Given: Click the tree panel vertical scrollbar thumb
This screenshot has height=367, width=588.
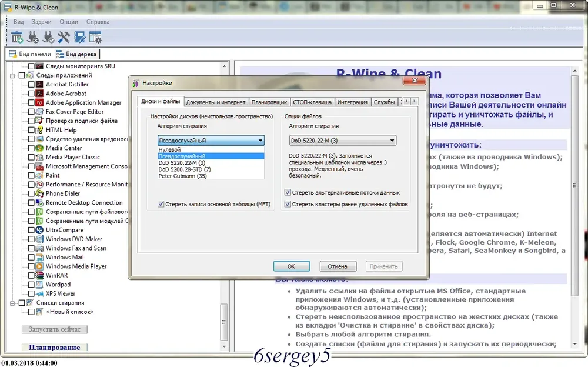Looking at the screenshot, I should pyautogui.click(x=224, y=322).
